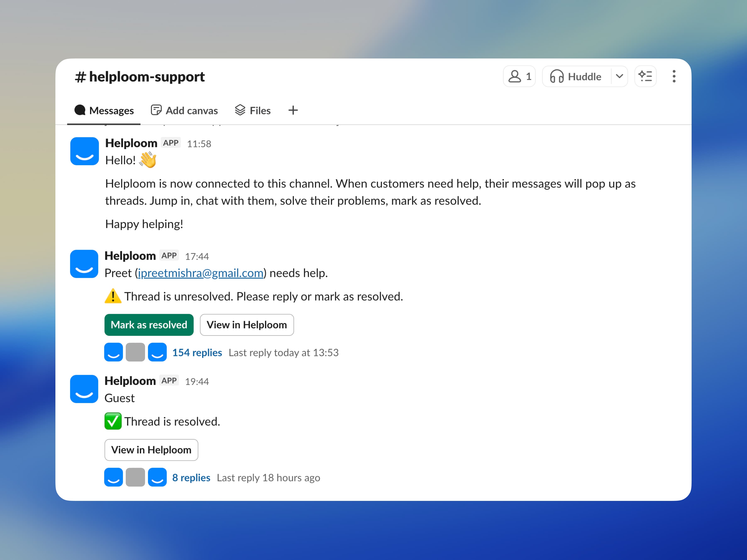The height and width of the screenshot is (560, 747).
Task: Click the member count people icon
Action: coord(515,77)
